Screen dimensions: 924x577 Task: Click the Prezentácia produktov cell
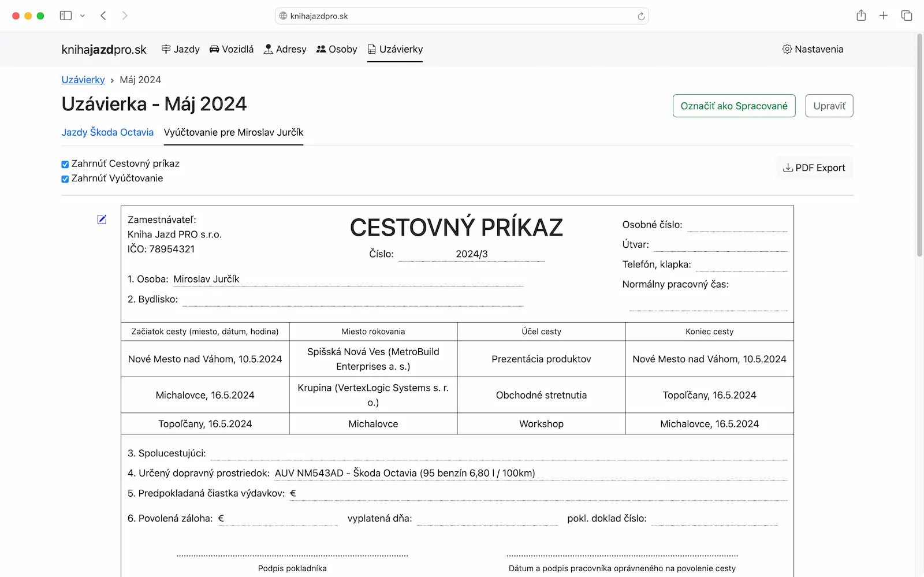[x=541, y=359]
